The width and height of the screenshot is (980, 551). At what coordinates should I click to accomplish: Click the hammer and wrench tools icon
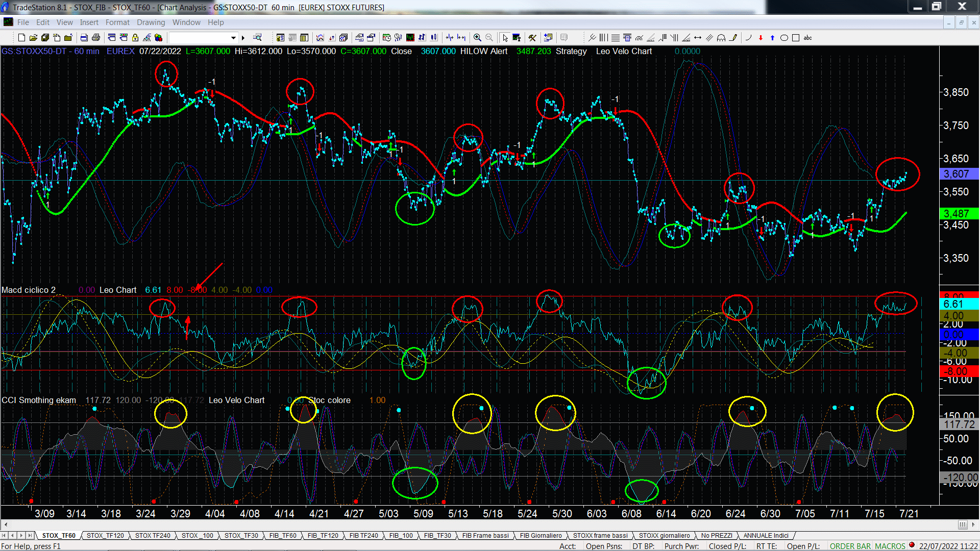click(532, 38)
